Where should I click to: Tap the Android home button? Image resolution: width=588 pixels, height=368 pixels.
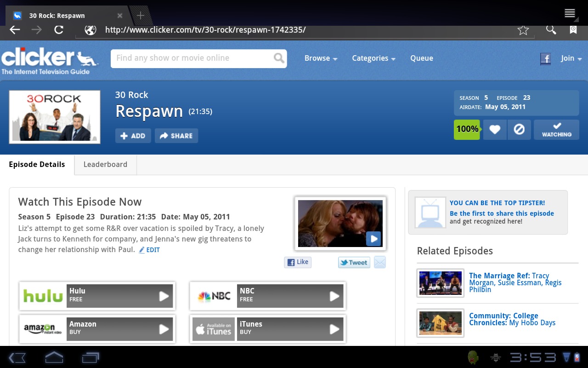tap(54, 357)
